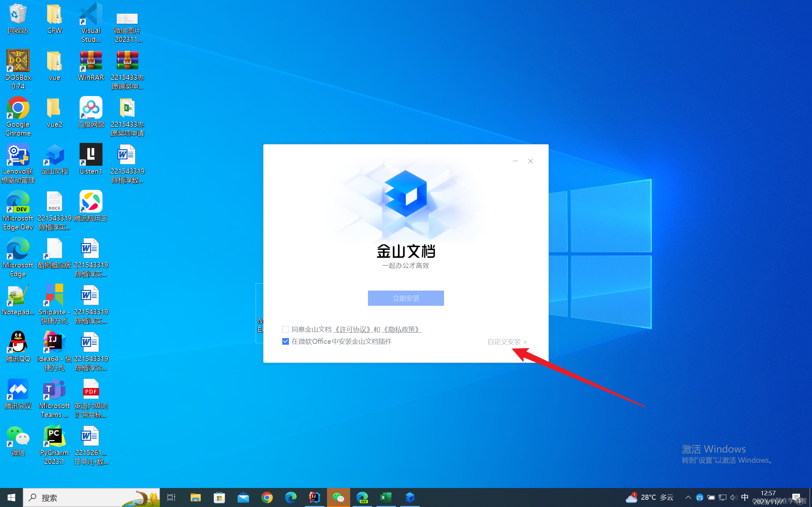Open Google Chrome from the taskbar
812x507 pixels.
(267, 497)
